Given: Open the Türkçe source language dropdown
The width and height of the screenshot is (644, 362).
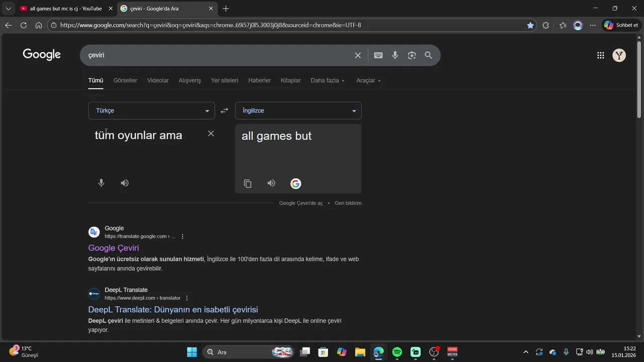Looking at the screenshot, I should 151,111.
